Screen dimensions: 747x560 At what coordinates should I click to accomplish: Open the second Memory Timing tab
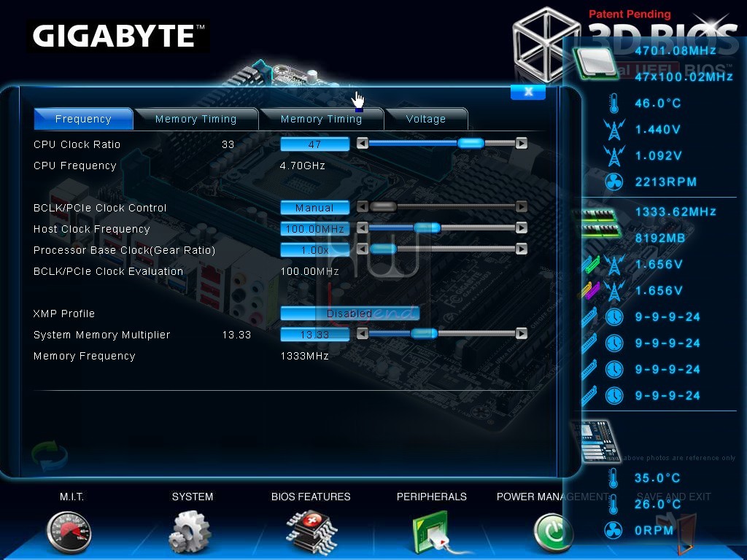(x=322, y=119)
